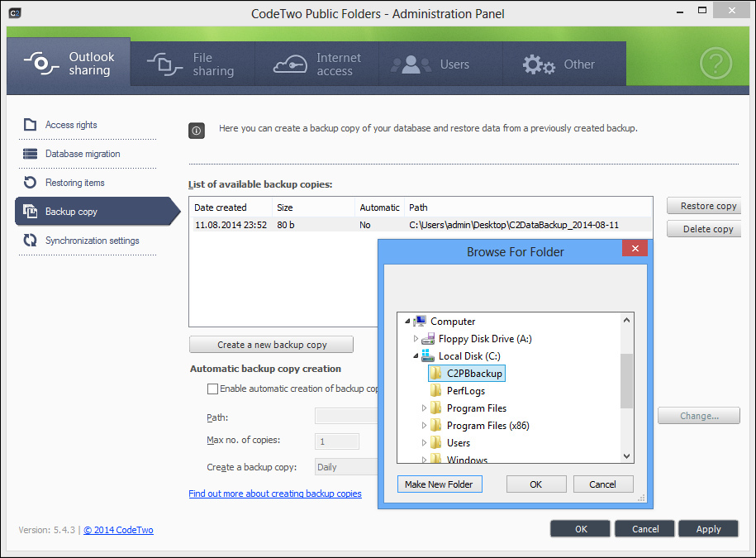Expand the Users folder node
Viewport: 756px width, 558px height.
[424, 443]
